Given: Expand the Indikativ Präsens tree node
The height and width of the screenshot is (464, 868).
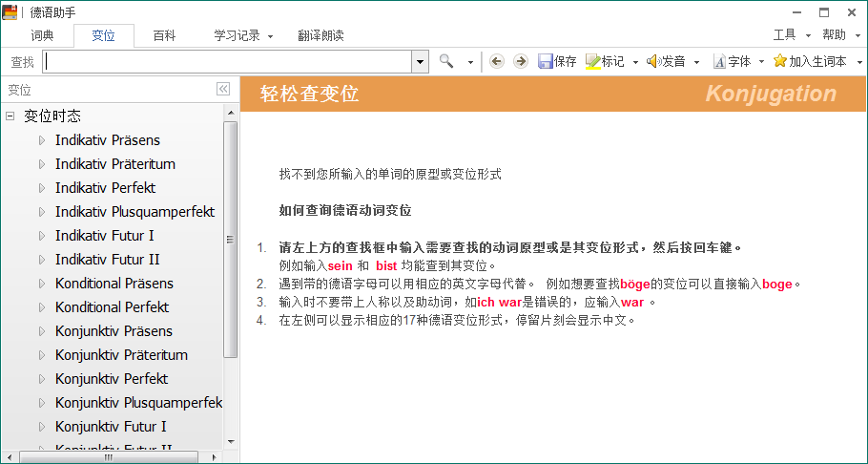Looking at the screenshot, I should [x=41, y=140].
